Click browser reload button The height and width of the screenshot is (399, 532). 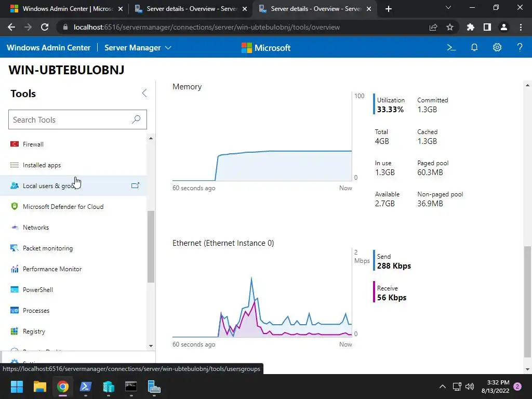(x=45, y=27)
